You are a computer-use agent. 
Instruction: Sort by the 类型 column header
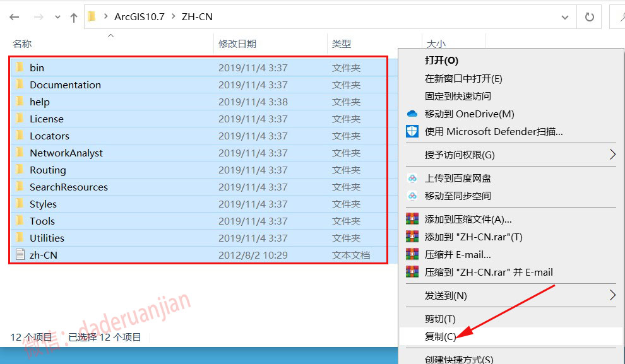[342, 44]
